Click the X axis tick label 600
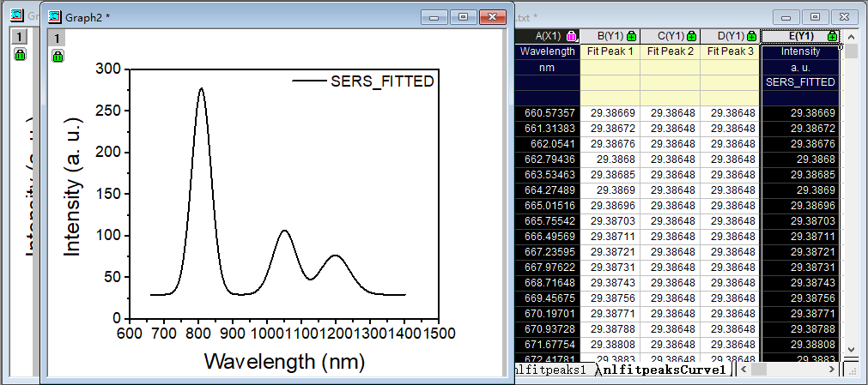Viewport: 868px width, 385px height. 129,334
